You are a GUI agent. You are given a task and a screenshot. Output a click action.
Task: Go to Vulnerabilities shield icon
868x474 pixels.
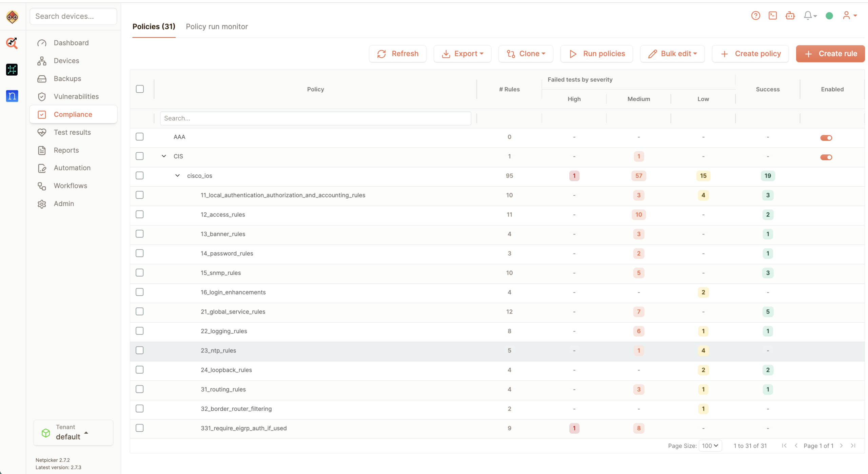[x=42, y=97]
